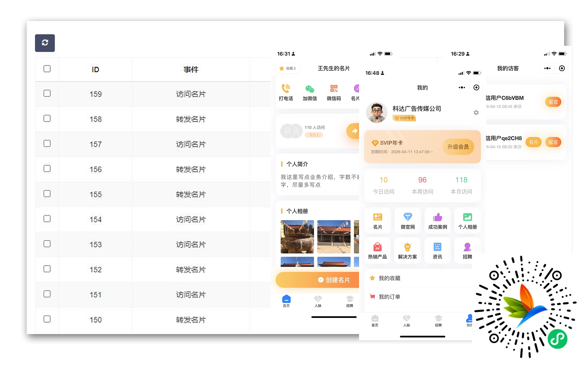The width and height of the screenshot is (588, 370).
Task: Tap the 加微信 WeChat icon
Action: click(309, 89)
